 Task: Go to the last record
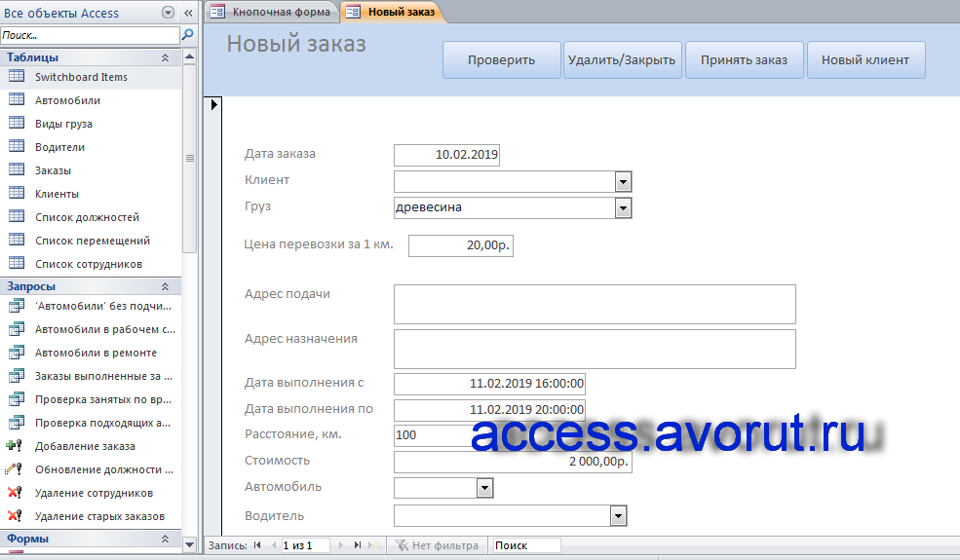(x=358, y=544)
